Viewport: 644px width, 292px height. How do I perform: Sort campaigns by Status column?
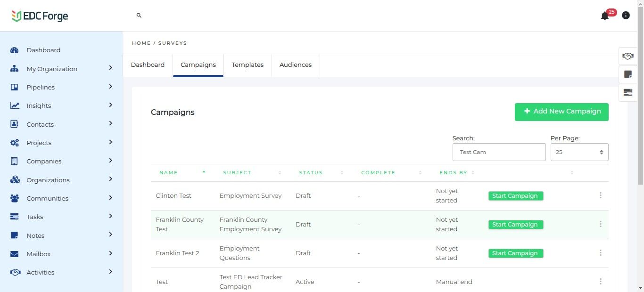pos(311,173)
